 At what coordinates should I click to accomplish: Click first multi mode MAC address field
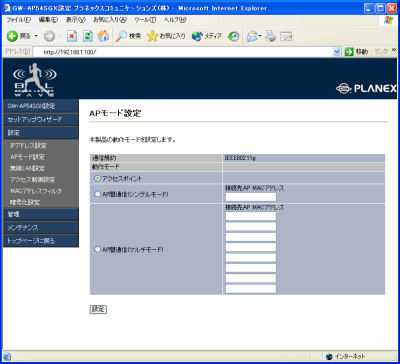click(251, 216)
